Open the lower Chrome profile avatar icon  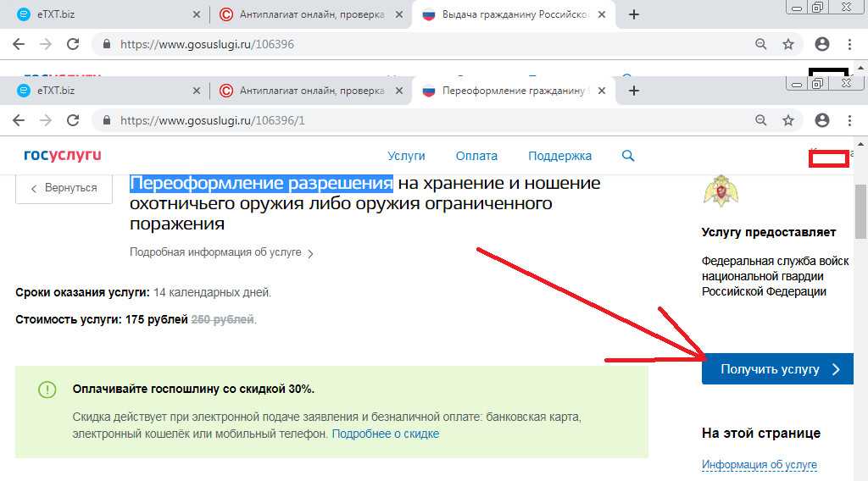tap(822, 120)
